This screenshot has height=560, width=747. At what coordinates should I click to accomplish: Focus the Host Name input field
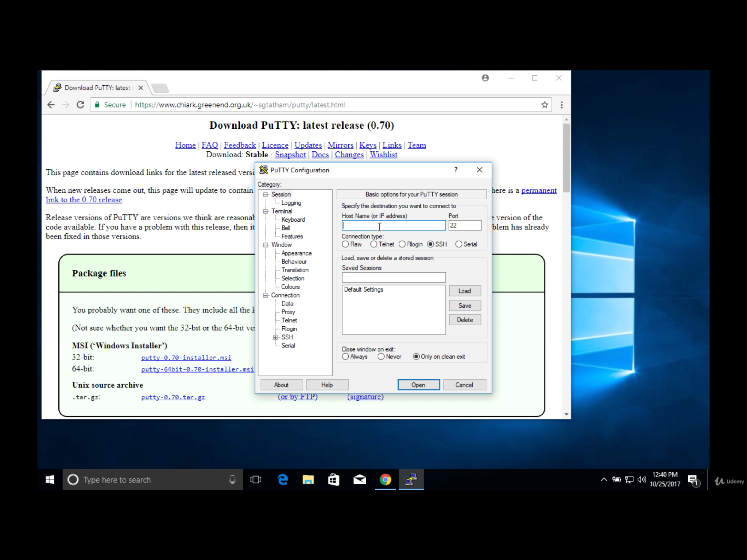[394, 225]
